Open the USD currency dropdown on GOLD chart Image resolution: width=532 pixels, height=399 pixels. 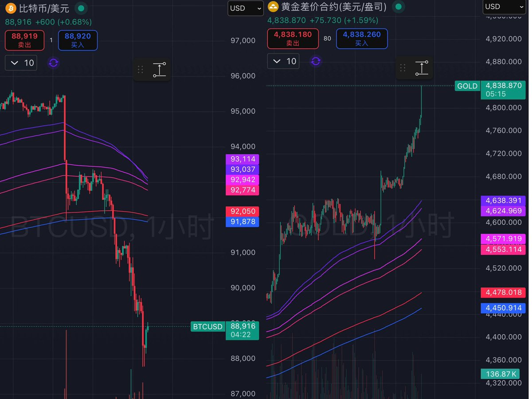pos(505,7)
